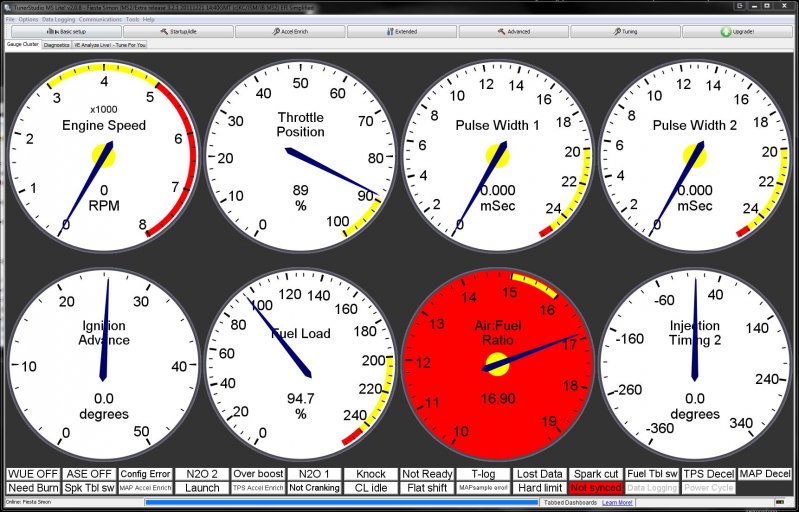Switch to the Diagnostics tab
The width and height of the screenshot is (799, 512).
click(x=57, y=45)
